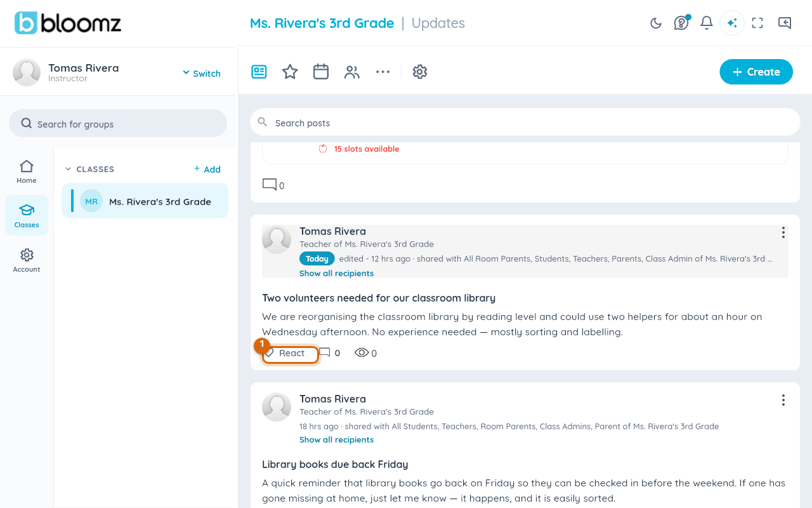
Task: Open the Switch account dropdown
Action: coord(202,73)
